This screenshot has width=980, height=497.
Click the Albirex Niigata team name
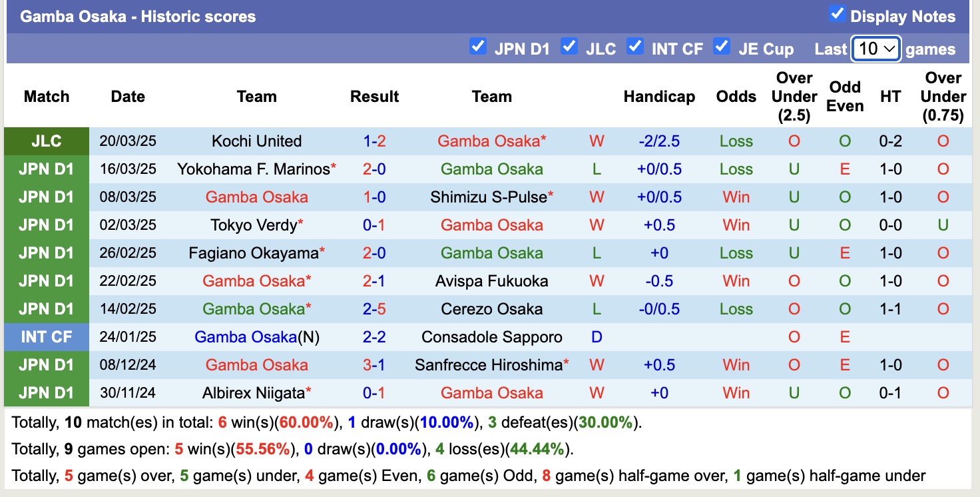pos(253,393)
